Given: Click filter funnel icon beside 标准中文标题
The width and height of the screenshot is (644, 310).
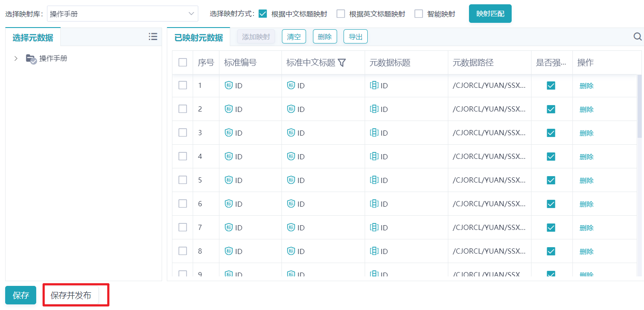Looking at the screenshot, I should [342, 63].
